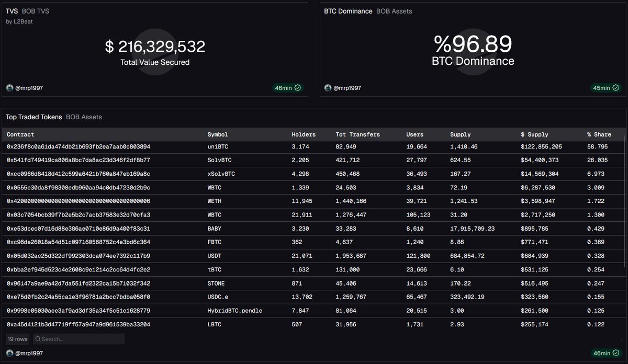
Task: Focus the Search field under the table
Action: [78, 339]
